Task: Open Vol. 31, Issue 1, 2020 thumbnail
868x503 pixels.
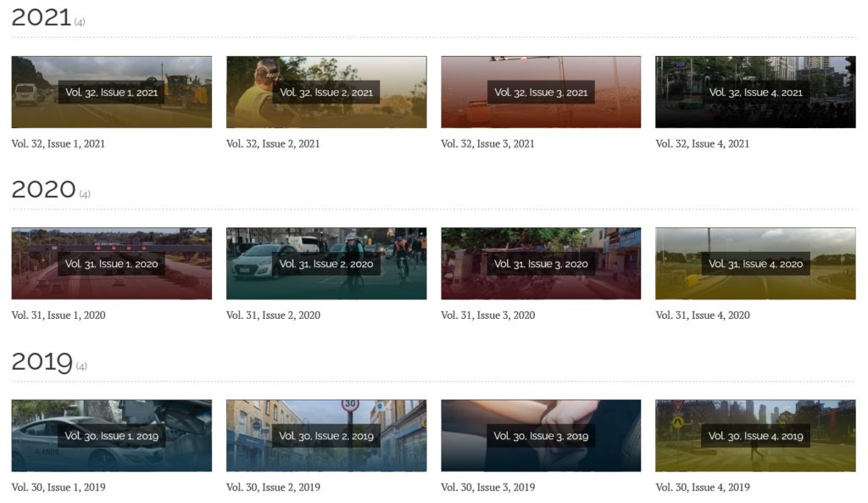Action: [x=111, y=264]
